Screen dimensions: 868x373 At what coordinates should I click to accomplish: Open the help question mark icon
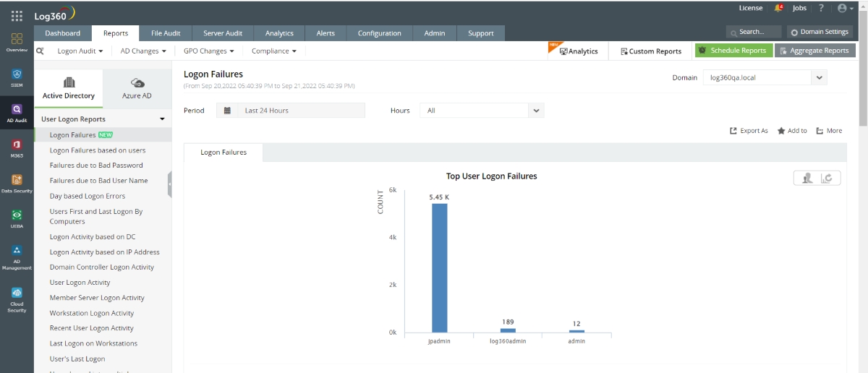click(x=821, y=8)
